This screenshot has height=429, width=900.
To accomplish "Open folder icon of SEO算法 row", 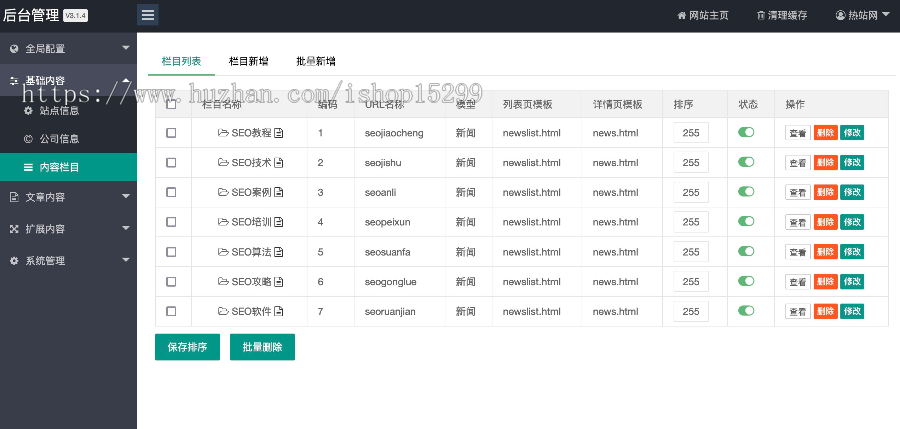I will 223,252.
